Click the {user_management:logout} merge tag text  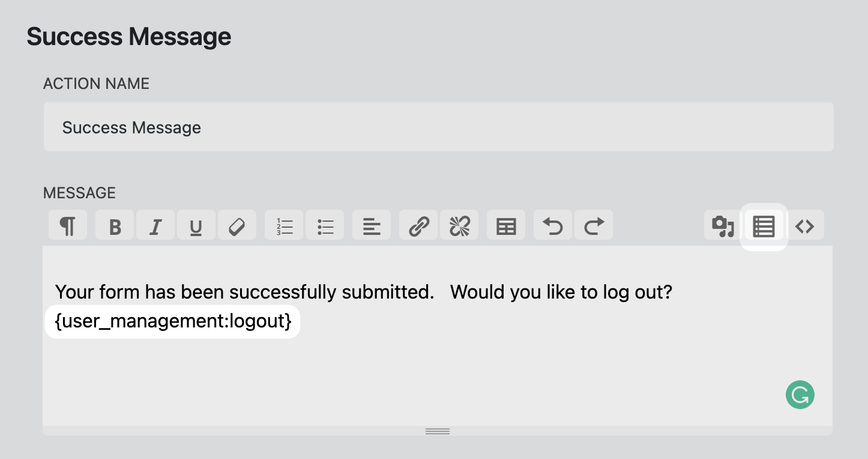click(173, 321)
